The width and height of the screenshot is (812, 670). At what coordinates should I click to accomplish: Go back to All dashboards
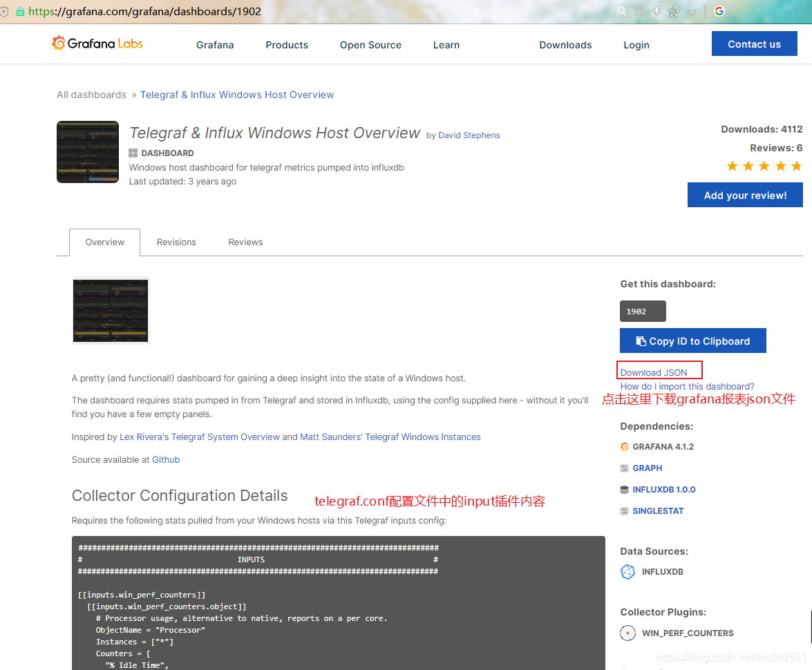click(92, 95)
